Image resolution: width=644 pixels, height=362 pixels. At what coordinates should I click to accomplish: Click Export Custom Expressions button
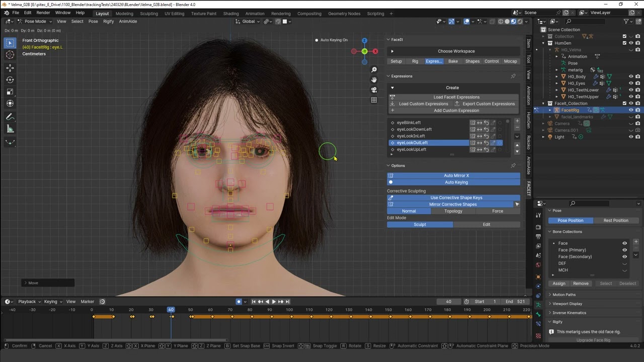pyautogui.click(x=486, y=104)
